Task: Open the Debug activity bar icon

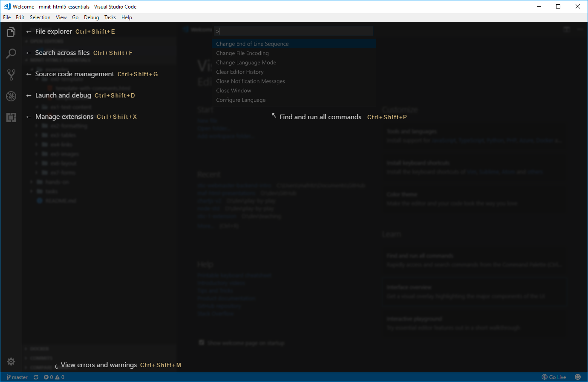Action: tap(11, 96)
